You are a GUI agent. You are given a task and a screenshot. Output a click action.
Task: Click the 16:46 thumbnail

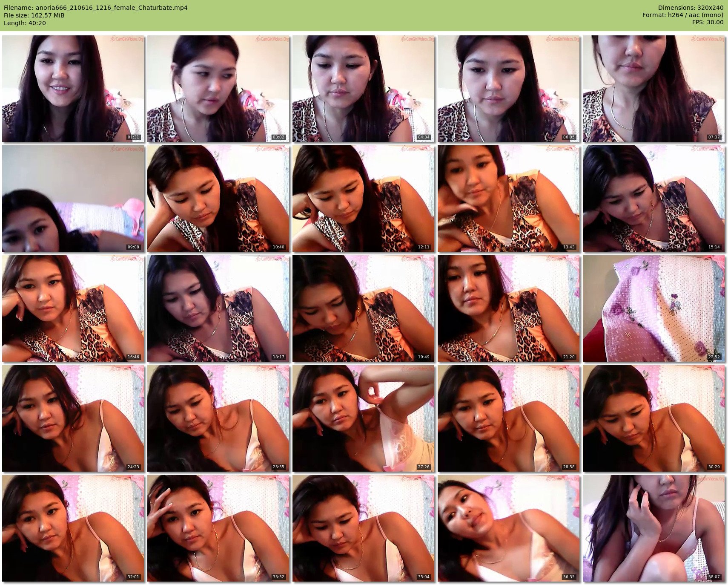pos(73,308)
